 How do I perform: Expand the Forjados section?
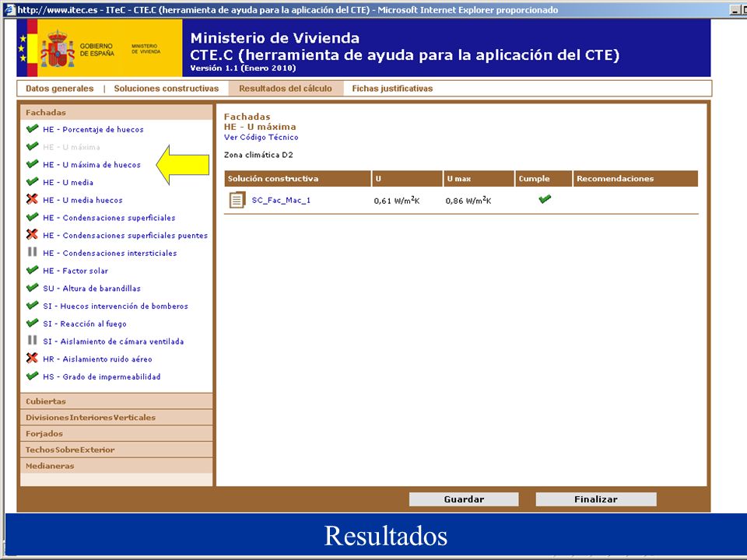coord(116,434)
